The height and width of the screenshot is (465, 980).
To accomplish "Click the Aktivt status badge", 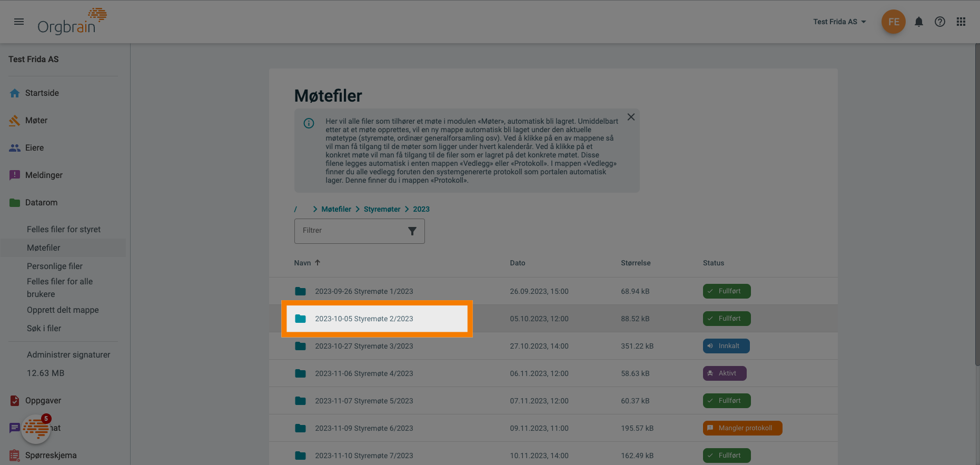I will pos(725,373).
